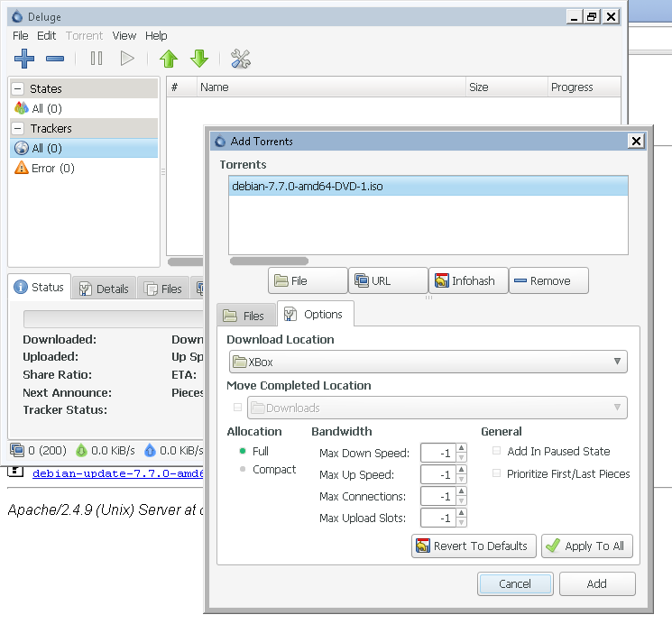This screenshot has width=672, height=624.
Task: Click the Deluge droplet icon in Add Torrents title
Action: coord(220,141)
